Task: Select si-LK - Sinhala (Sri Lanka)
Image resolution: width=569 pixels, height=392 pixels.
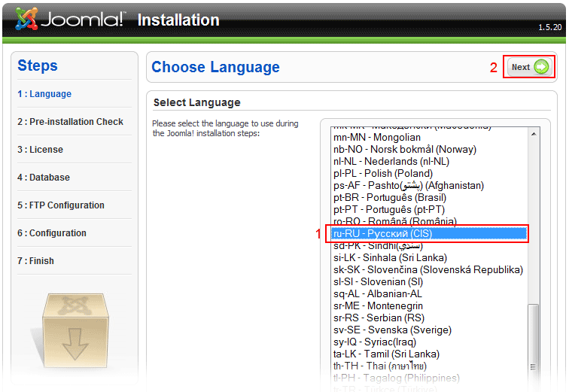Action: (x=430, y=258)
